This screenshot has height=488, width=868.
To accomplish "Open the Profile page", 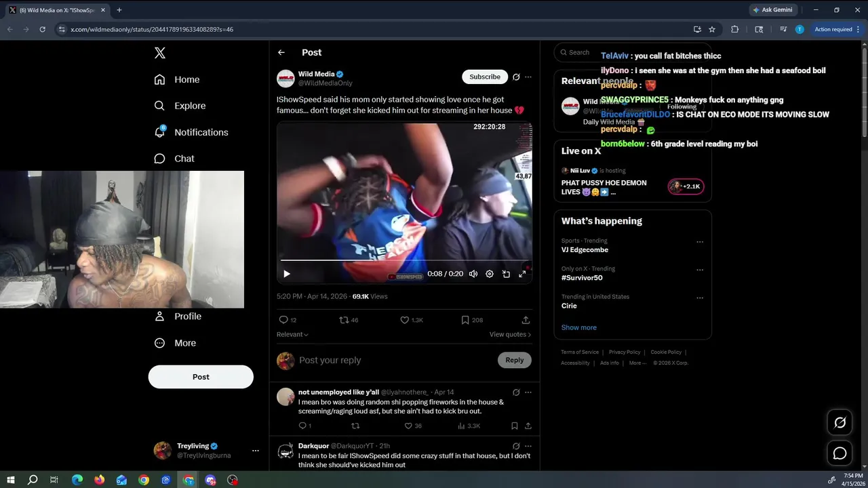I will tap(178, 317).
